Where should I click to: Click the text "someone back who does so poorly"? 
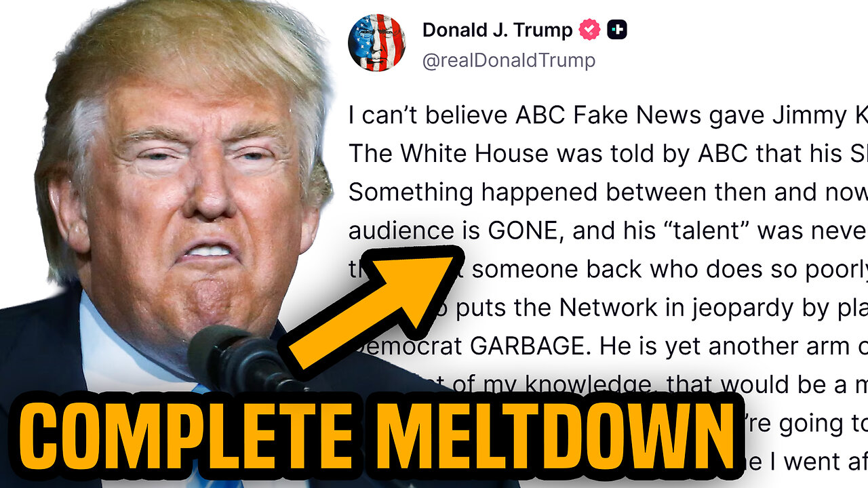(x=669, y=270)
